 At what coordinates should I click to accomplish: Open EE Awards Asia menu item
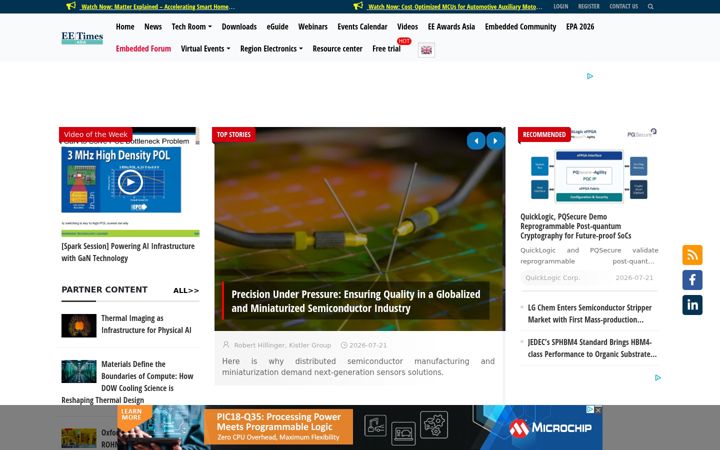pyautogui.click(x=451, y=27)
